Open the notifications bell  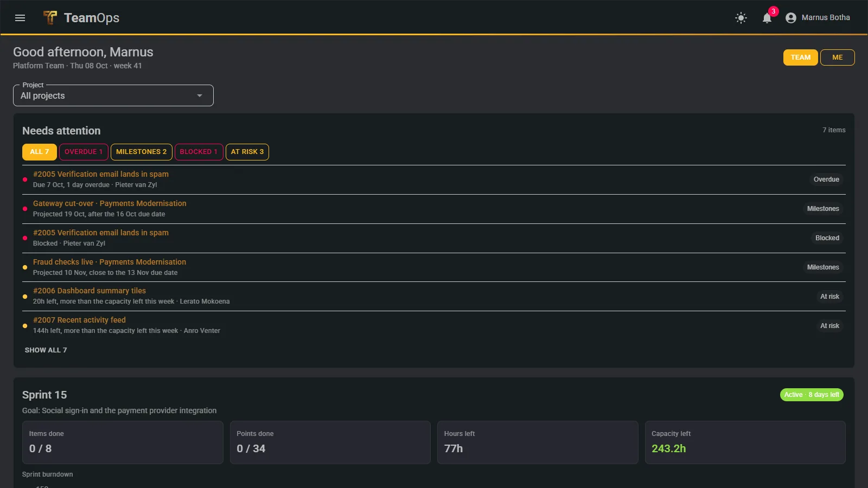pyautogui.click(x=767, y=18)
